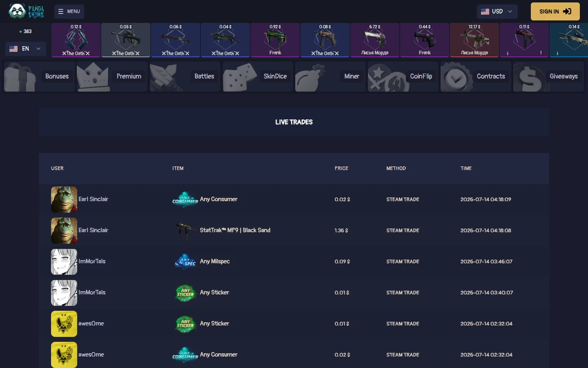Click ImMorTals username in Any Milspec row
The height and width of the screenshot is (368, 588).
point(92,261)
